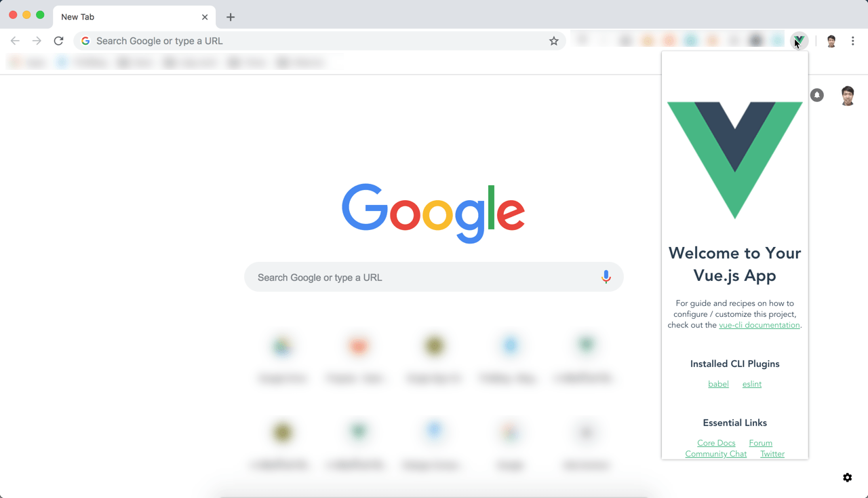The width and height of the screenshot is (868, 498).
Task: Open Google notifications bell
Action: 817,95
